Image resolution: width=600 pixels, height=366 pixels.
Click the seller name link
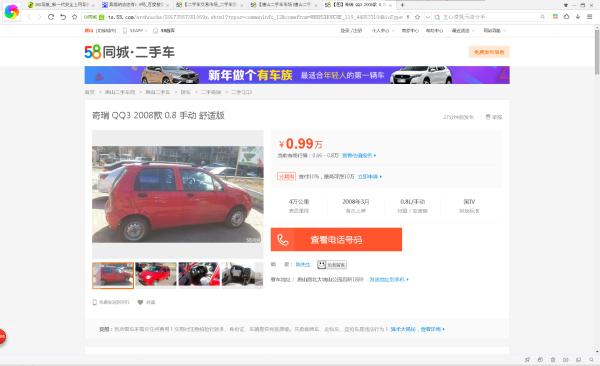tap(303, 264)
